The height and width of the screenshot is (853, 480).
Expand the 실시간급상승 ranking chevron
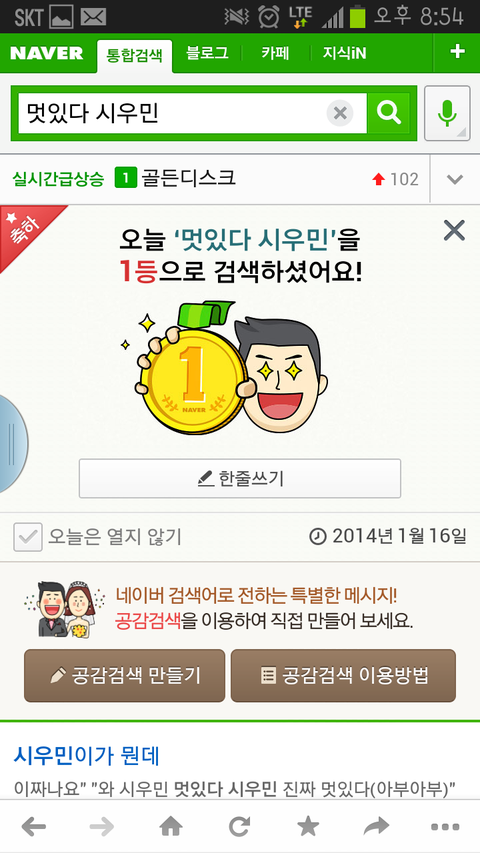(455, 179)
